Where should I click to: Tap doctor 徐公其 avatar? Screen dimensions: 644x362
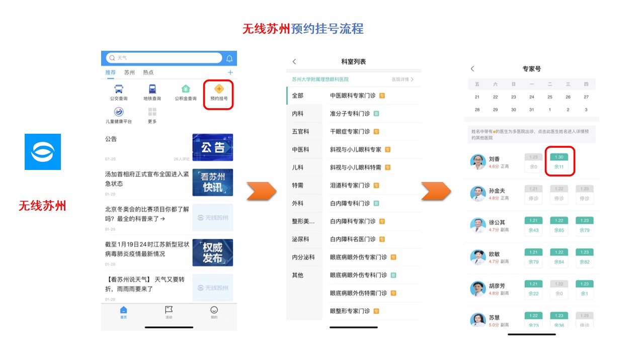tap(478, 225)
